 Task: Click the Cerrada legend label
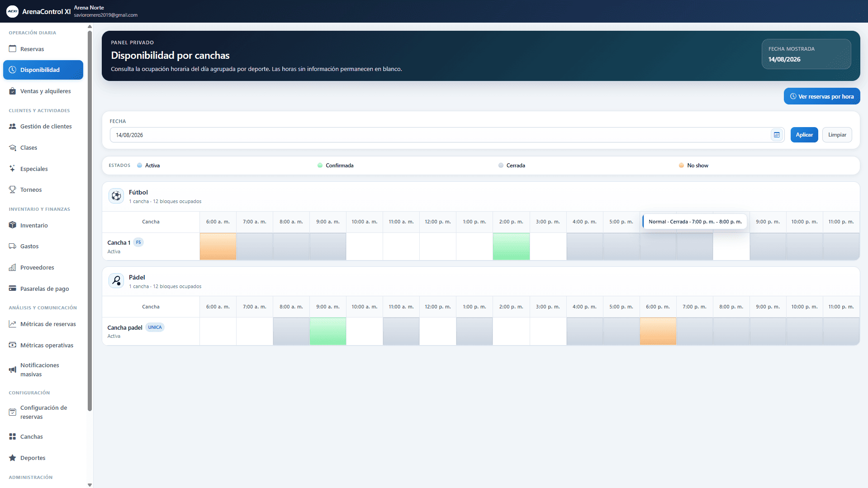pos(516,166)
